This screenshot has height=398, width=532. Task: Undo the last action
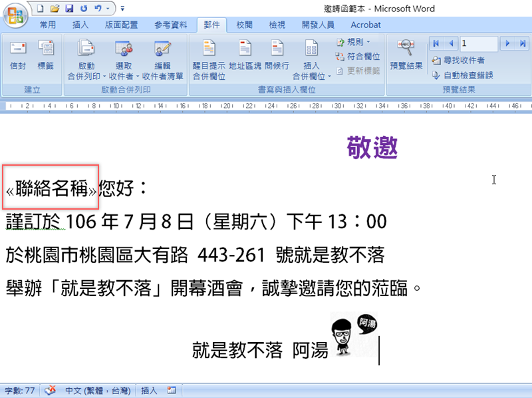click(x=98, y=9)
